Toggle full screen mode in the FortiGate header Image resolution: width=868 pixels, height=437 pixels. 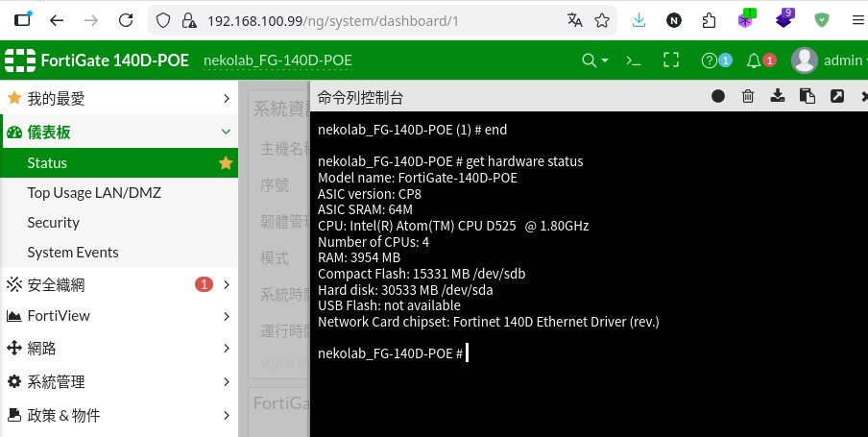tap(671, 60)
